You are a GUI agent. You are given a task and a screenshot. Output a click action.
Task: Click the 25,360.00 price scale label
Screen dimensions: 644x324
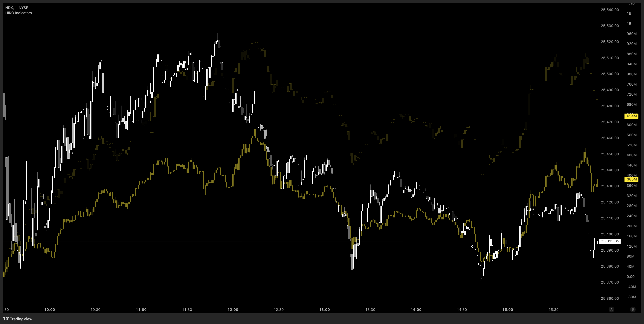[x=610, y=298]
